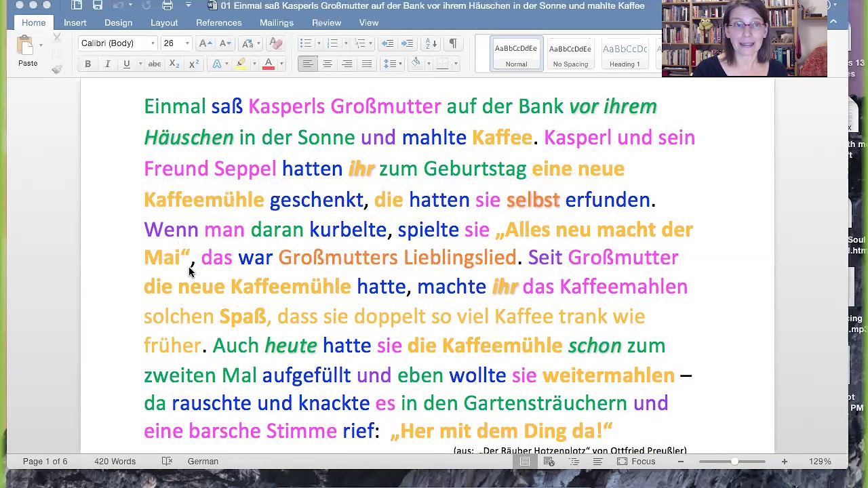Screen dimensions: 868x488
Task: Click the Paste clipboard icon
Action: coord(26,45)
